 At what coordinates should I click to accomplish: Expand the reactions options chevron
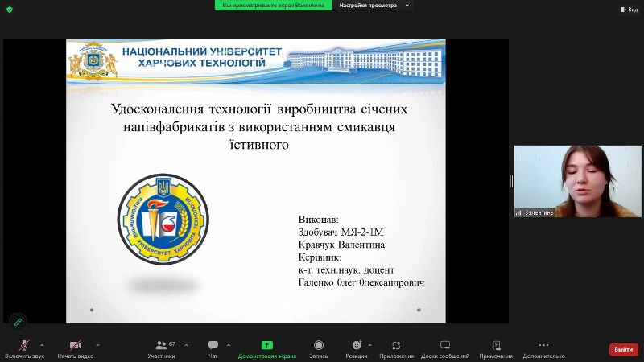(369, 345)
